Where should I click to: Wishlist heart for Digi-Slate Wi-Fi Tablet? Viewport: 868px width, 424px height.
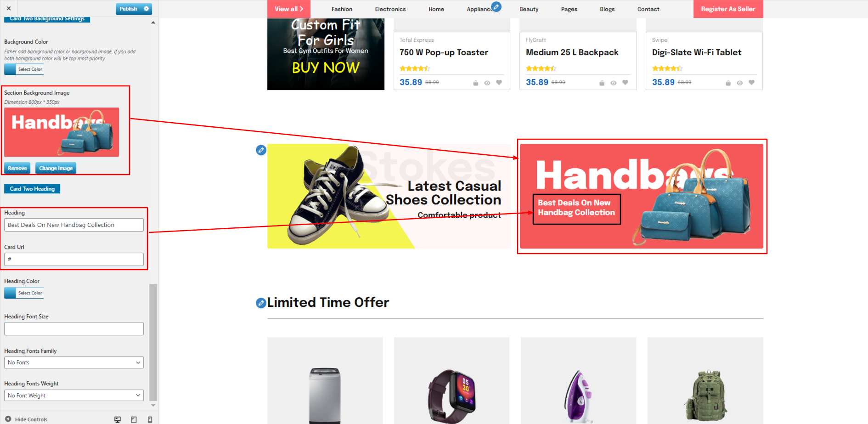click(x=751, y=83)
